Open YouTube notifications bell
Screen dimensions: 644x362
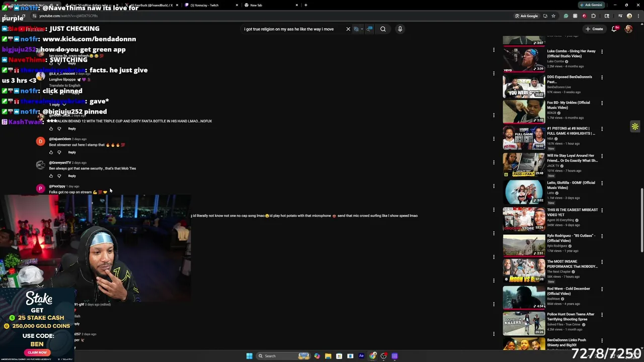tap(614, 29)
